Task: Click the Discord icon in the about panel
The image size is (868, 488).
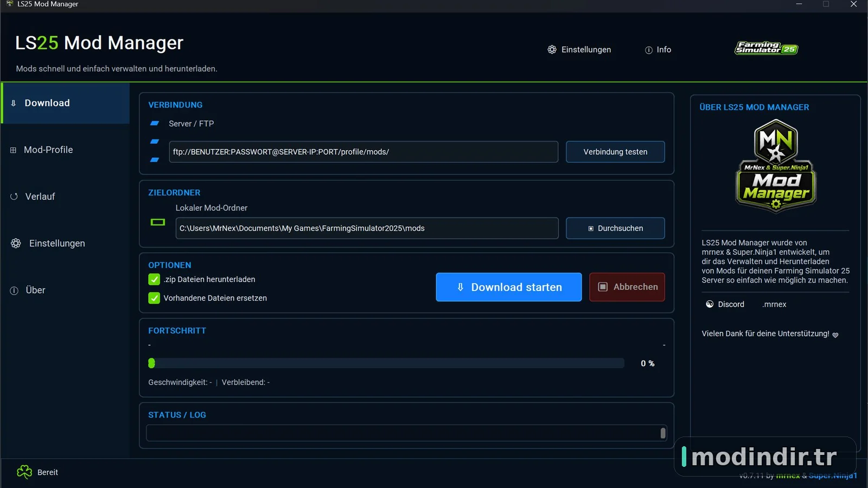Action: tap(710, 304)
